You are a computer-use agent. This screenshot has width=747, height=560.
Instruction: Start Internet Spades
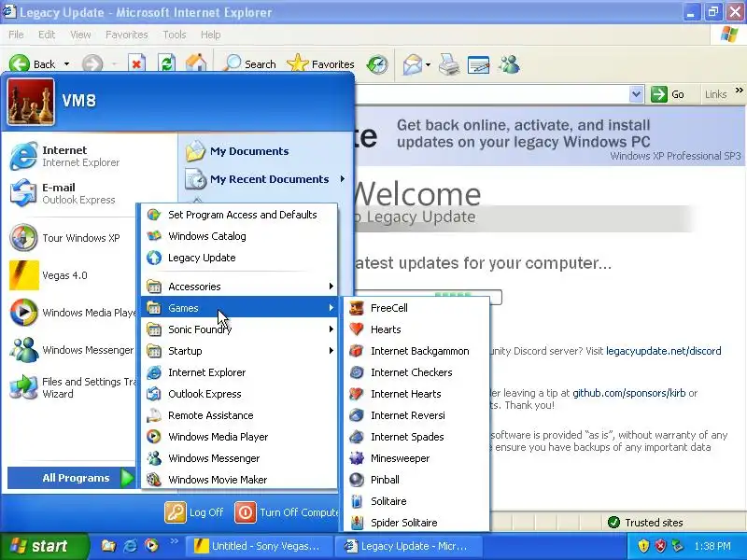pyautogui.click(x=416, y=437)
